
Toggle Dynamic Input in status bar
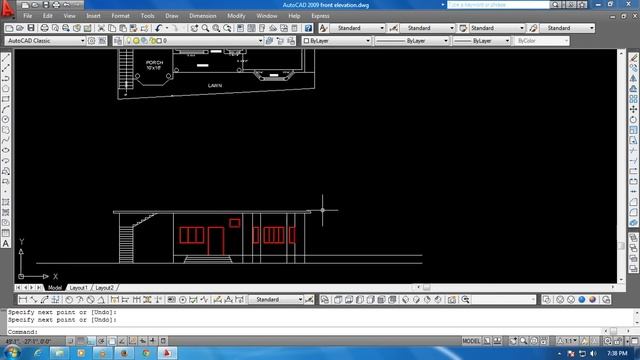[x=143, y=341]
